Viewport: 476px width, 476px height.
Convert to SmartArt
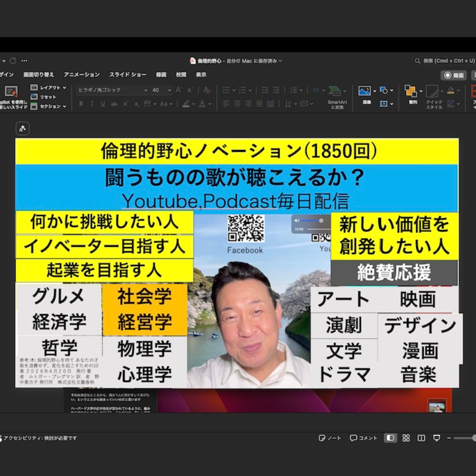point(337,98)
